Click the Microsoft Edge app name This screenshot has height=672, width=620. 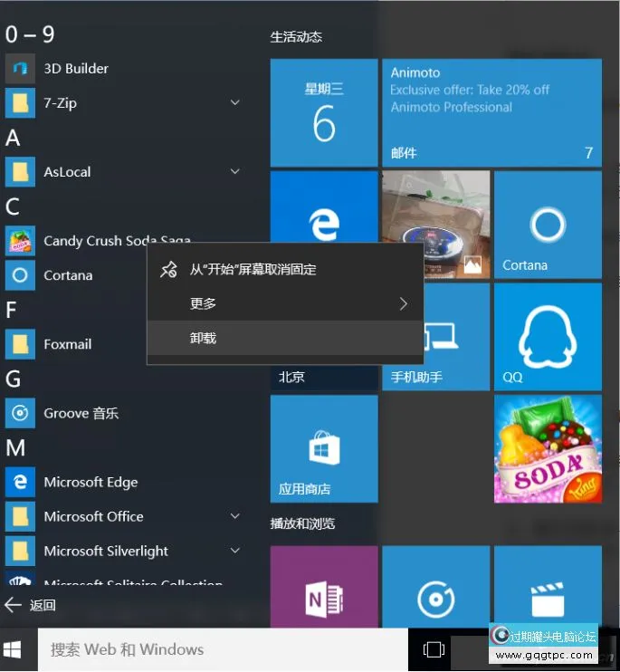coord(91,483)
